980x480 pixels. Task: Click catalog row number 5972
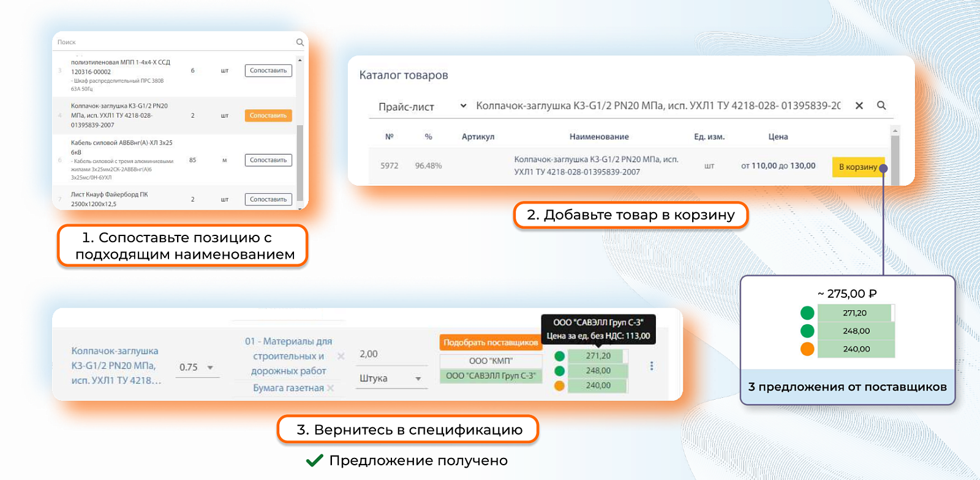tap(390, 166)
